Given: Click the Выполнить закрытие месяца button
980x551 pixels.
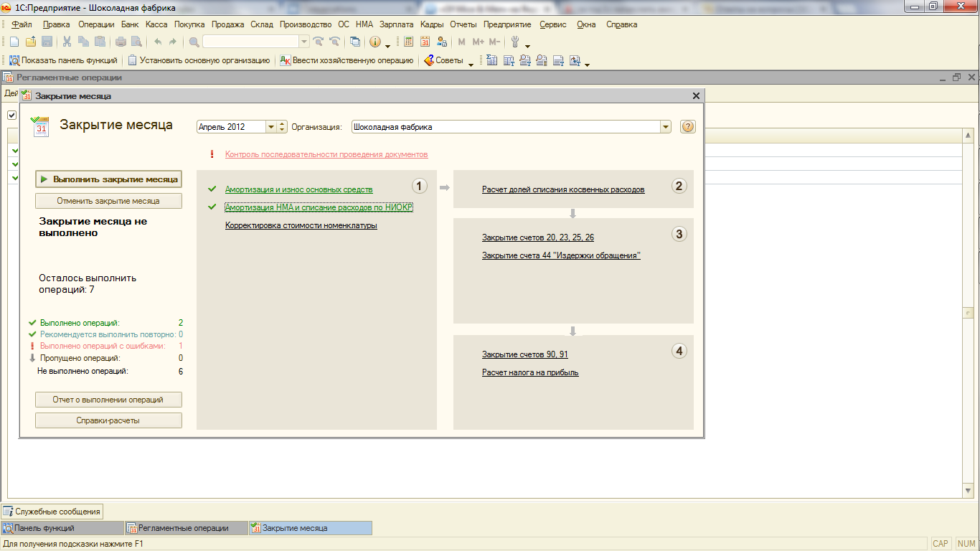Looking at the screenshot, I should (x=108, y=179).
